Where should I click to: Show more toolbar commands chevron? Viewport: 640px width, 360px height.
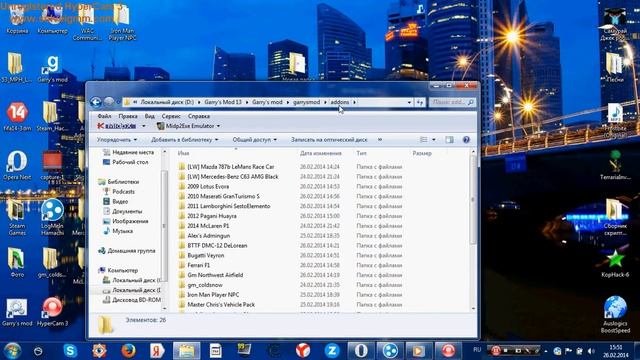click(x=380, y=140)
